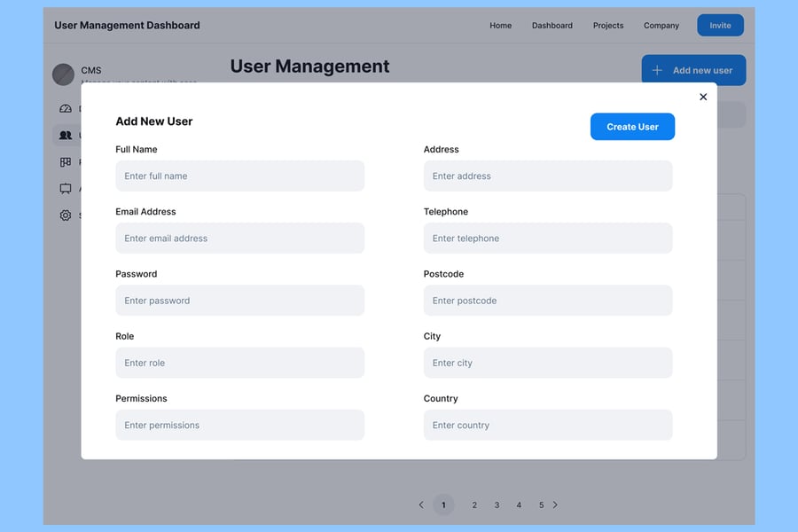Open the settings gear icon in sidebar
Image resolution: width=798 pixels, height=532 pixels.
(65, 215)
